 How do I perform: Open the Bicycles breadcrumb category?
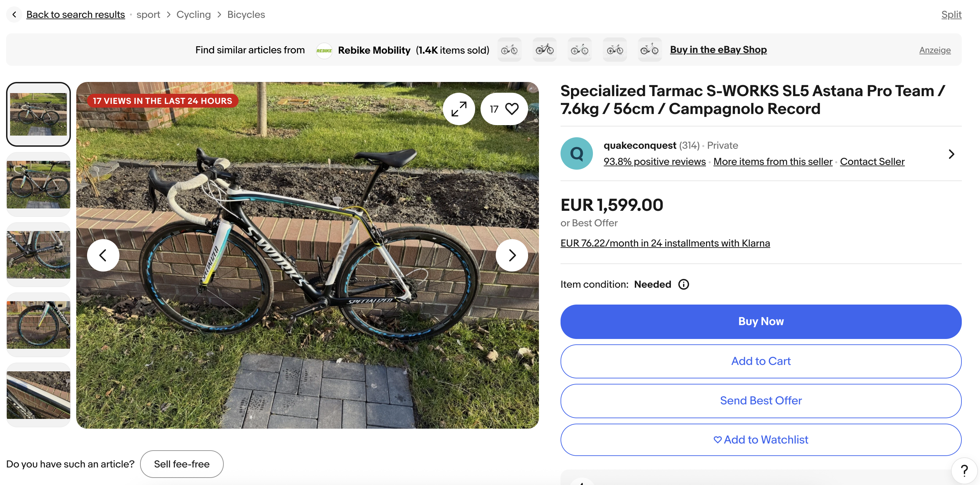[x=246, y=15]
